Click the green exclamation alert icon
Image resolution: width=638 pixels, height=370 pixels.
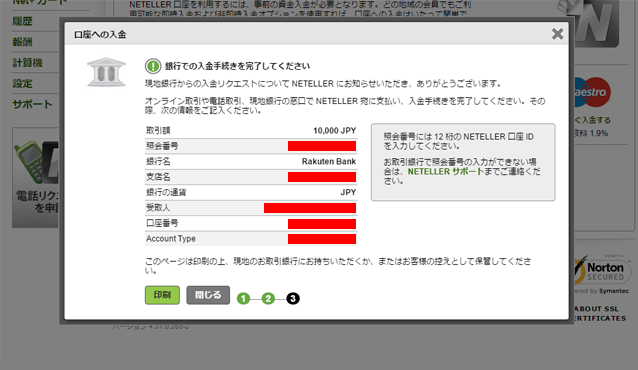(153, 66)
